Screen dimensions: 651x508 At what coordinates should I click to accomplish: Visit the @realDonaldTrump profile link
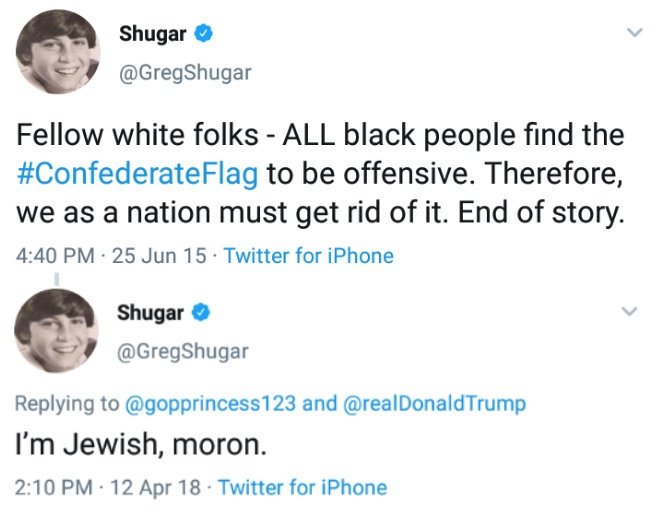coord(434,404)
